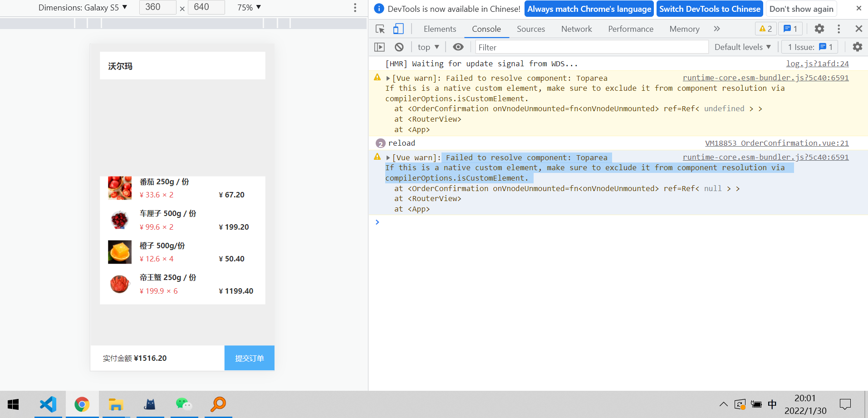Toggle the device toolbar off
The width and height of the screenshot is (868, 418).
pyautogui.click(x=398, y=28)
